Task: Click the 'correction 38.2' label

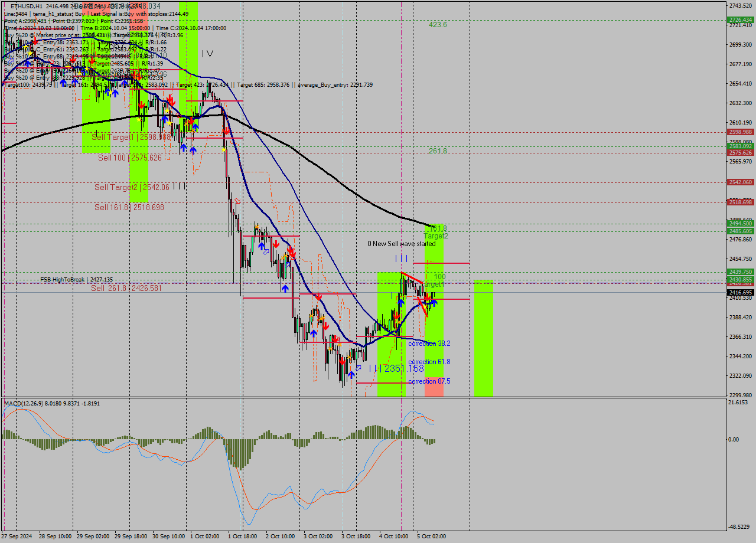Action: 429,344
